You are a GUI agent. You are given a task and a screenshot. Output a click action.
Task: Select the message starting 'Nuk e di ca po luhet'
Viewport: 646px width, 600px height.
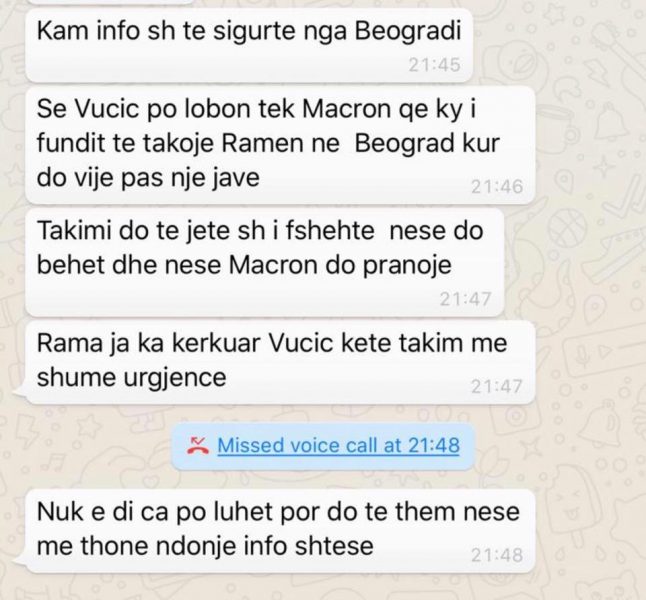click(x=280, y=531)
